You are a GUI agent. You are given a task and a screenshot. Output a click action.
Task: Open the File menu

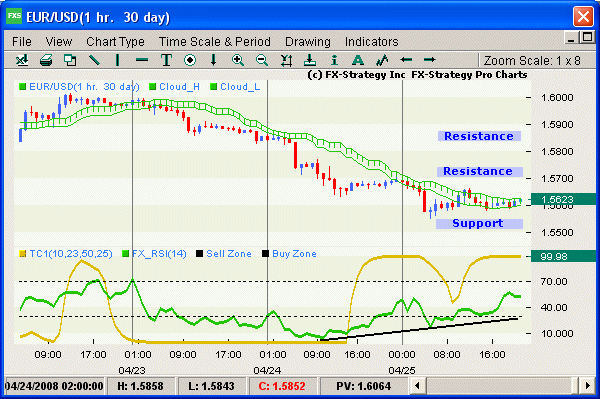(x=22, y=41)
